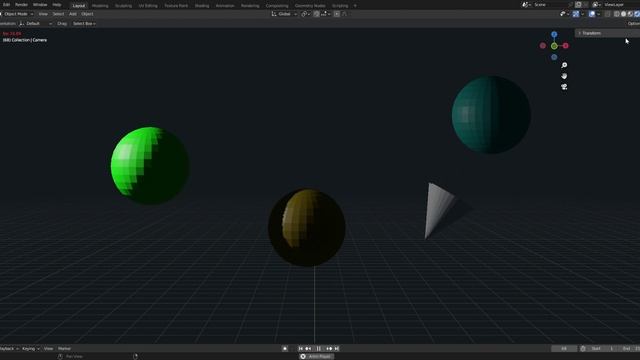The height and width of the screenshot is (360, 640).
Task: Click the Scene name field
Action: (x=551, y=4)
